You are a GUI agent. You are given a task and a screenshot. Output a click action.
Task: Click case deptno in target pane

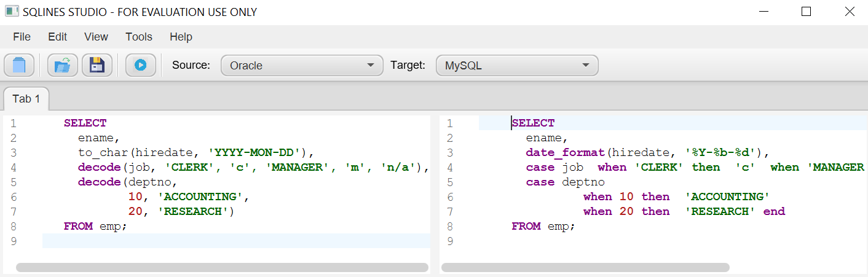tap(566, 182)
